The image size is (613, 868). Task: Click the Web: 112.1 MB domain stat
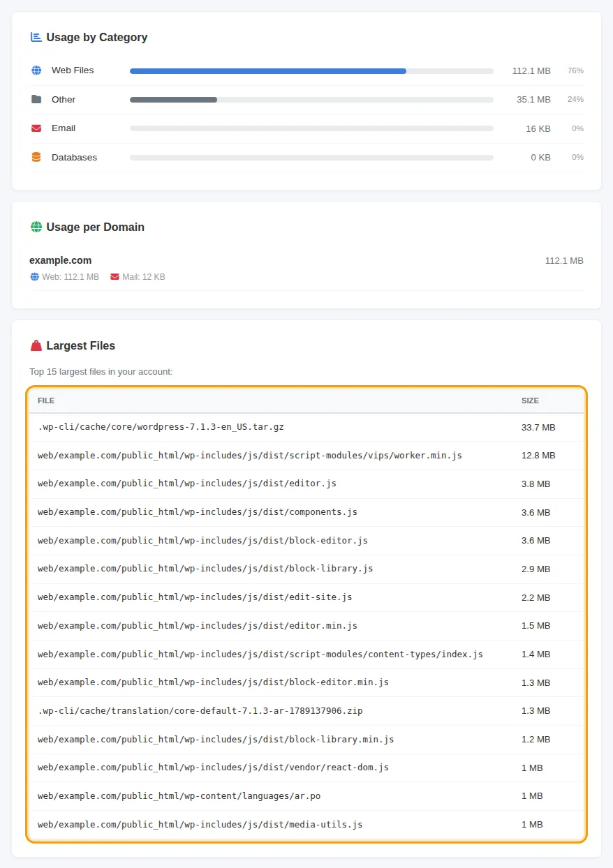[71, 277]
